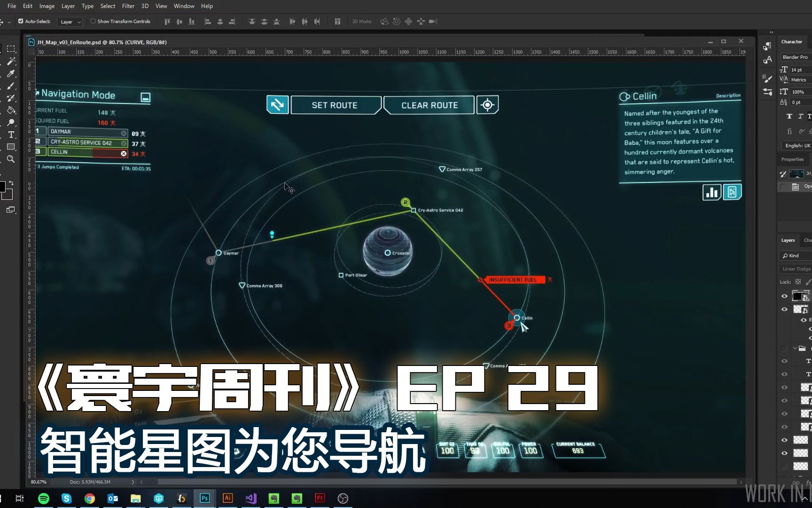Toggle standard ligatures fi button
The image size is (812, 508).
pyautogui.click(x=789, y=131)
